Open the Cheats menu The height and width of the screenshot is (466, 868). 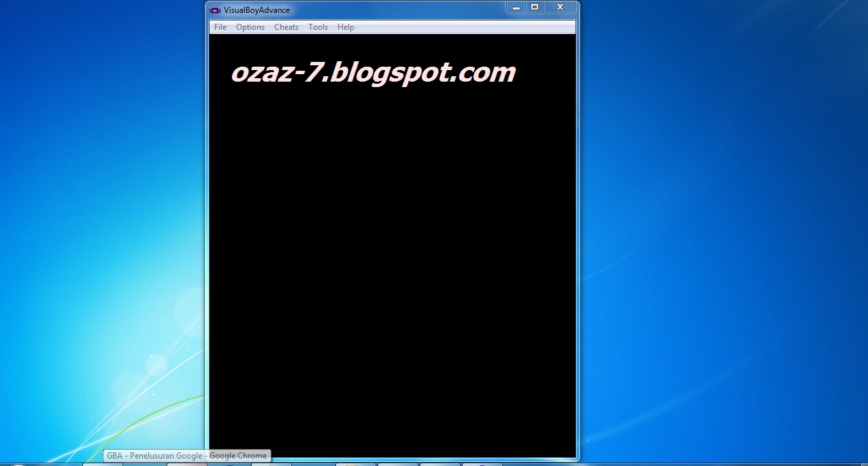click(286, 27)
